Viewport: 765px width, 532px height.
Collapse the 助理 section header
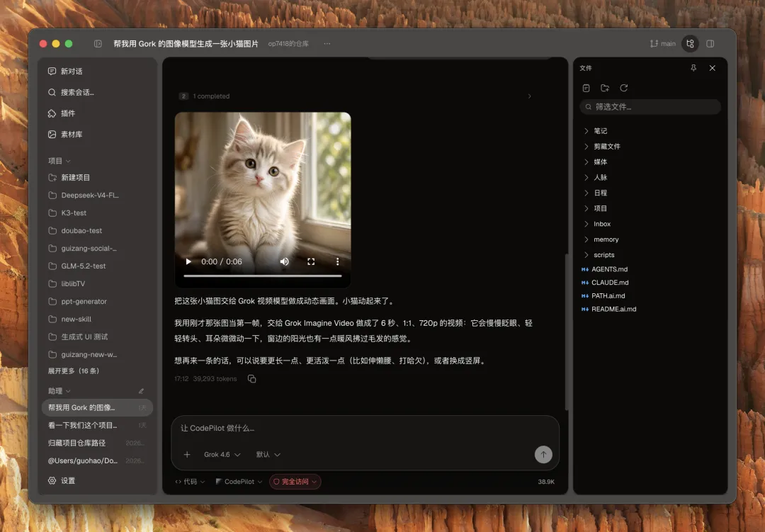59,391
